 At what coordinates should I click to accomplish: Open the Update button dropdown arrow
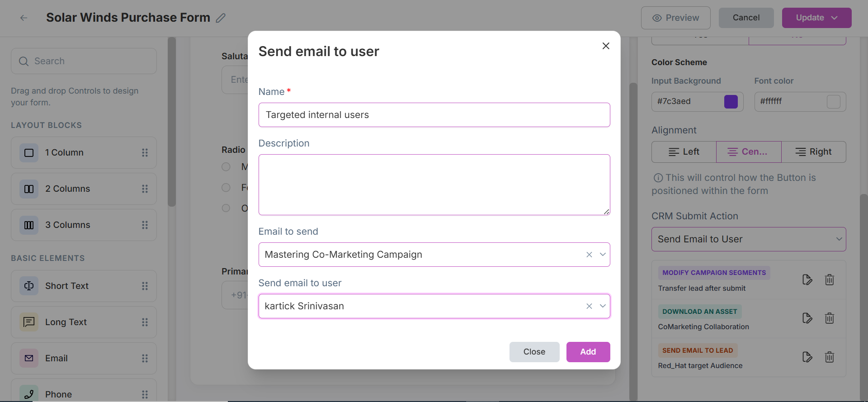pos(835,18)
